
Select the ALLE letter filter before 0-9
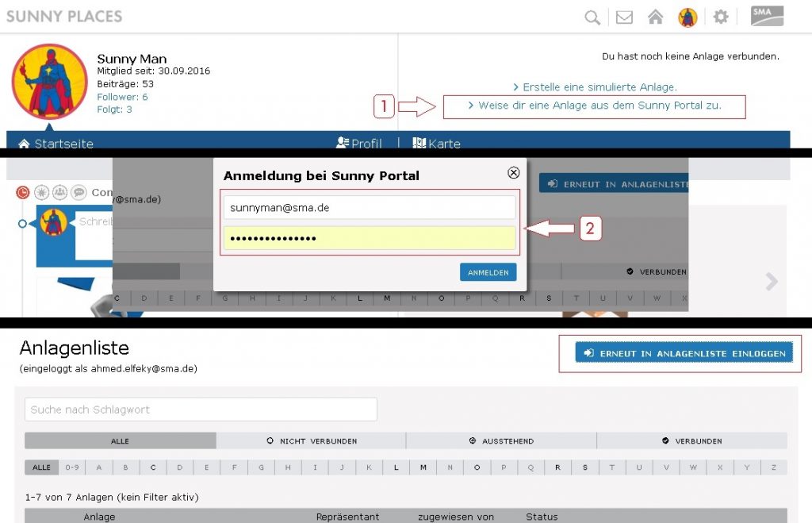pos(41,467)
